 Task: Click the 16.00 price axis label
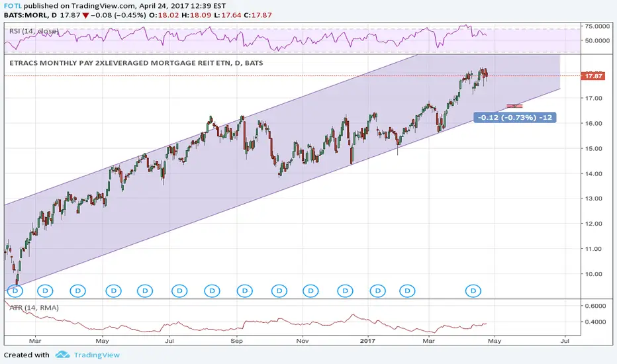[593, 123]
